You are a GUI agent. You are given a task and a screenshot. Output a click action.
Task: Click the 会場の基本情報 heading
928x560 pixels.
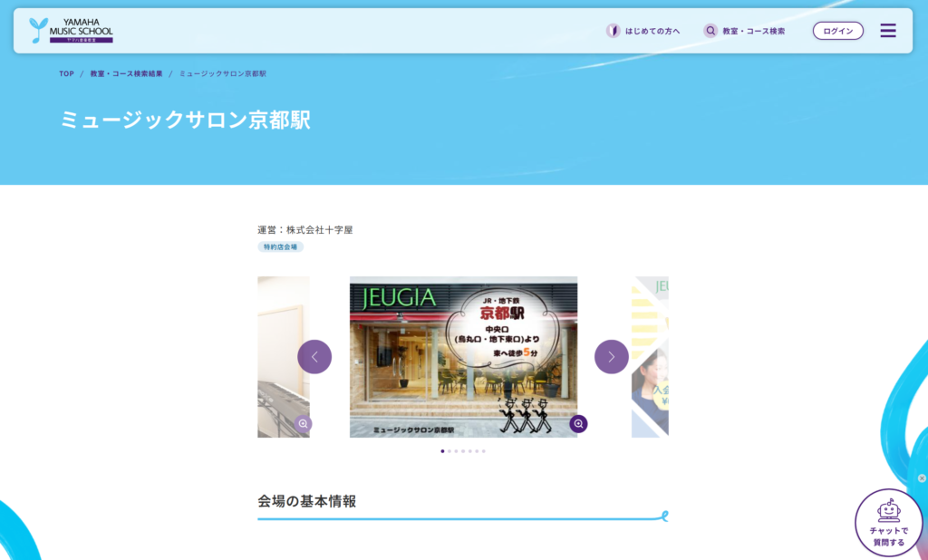pos(306,501)
